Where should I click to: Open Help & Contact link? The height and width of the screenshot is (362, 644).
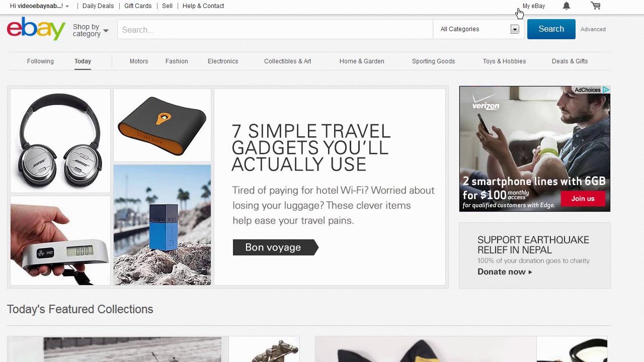(x=203, y=6)
